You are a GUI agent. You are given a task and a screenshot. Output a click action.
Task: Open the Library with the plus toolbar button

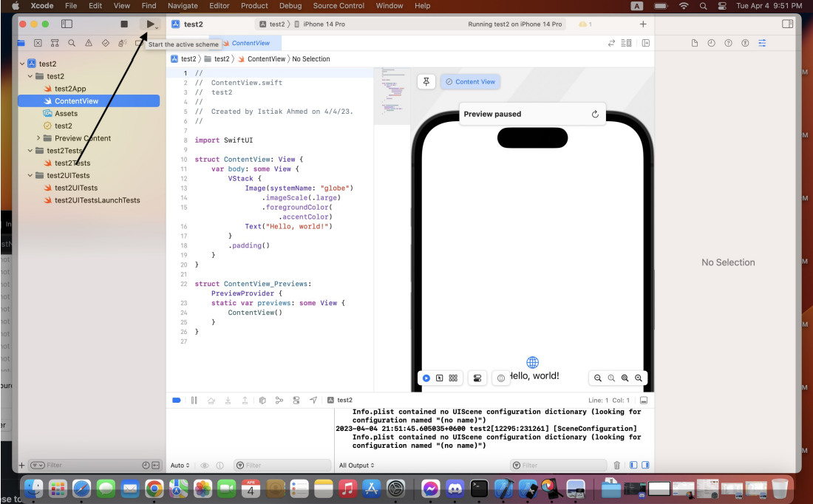tap(643, 24)
